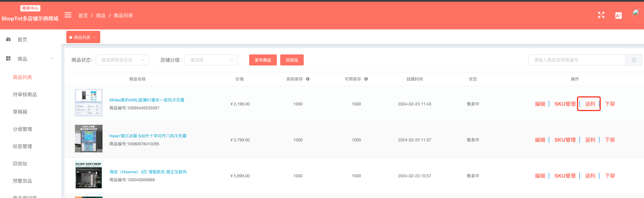Click the creation time 2024-02-23 11:37

click(x=414, y=140)
